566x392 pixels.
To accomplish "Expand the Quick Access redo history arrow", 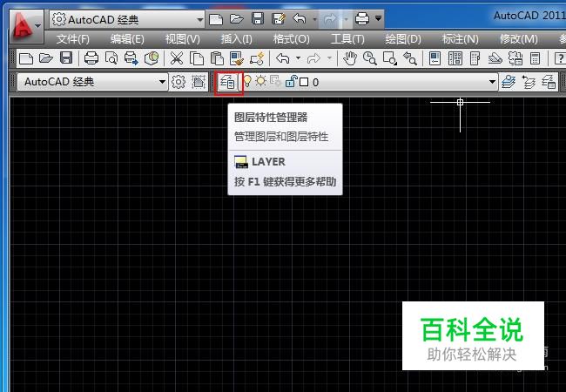I will coord(346,19).
